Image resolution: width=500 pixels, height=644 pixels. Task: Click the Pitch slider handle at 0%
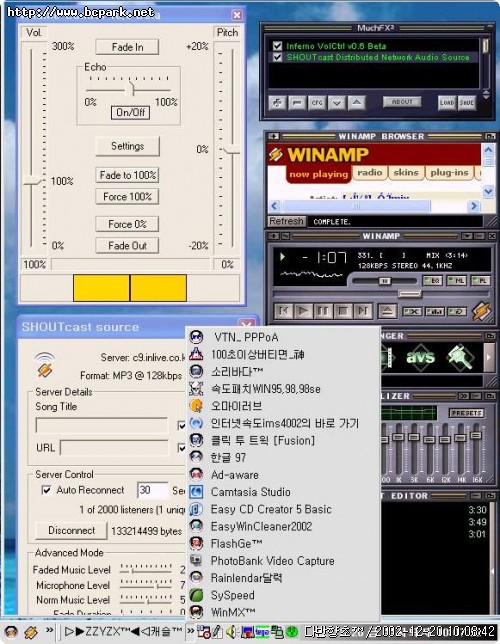pos(232,150)
